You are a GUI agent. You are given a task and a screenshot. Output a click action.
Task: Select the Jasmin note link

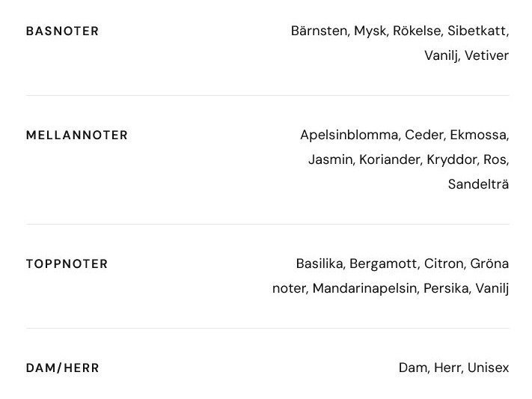pos(330,159)
